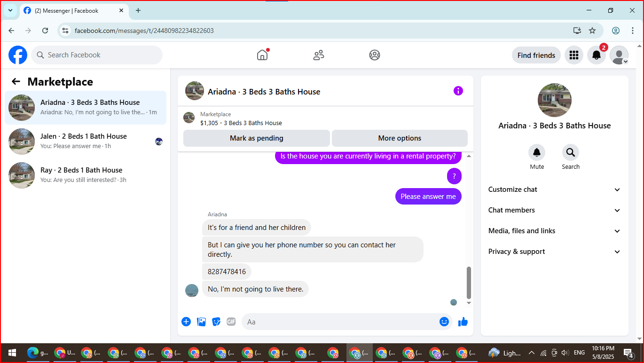Image resolution: width=644 pixels, height=363 pixels.
Task: Click message "No, I'm not going to live there."
Action: click(255, 289)
